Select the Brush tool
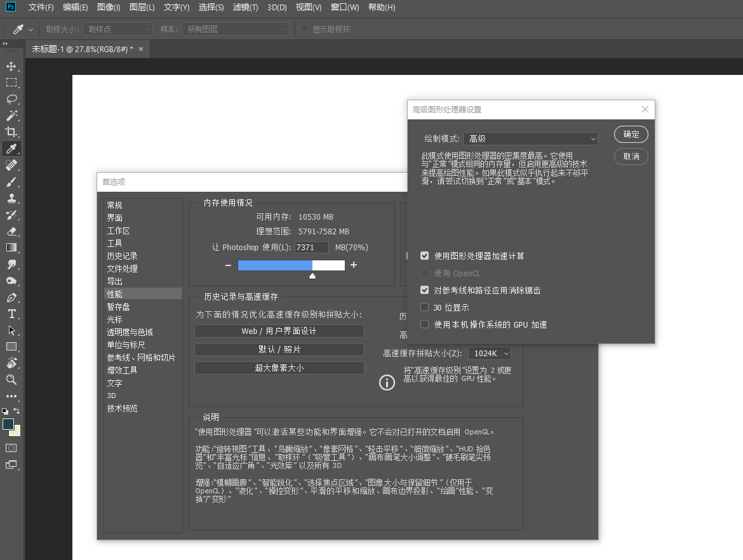 [13, 182]
